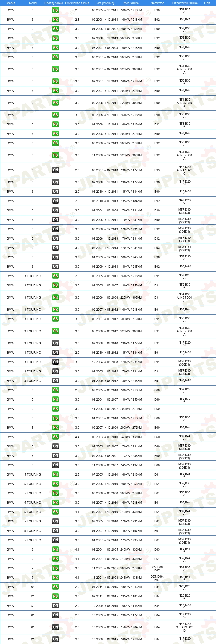Click the 'Moc silnika' column header
The height and width of the screenshot is (644, 216).
click(131, 3)
